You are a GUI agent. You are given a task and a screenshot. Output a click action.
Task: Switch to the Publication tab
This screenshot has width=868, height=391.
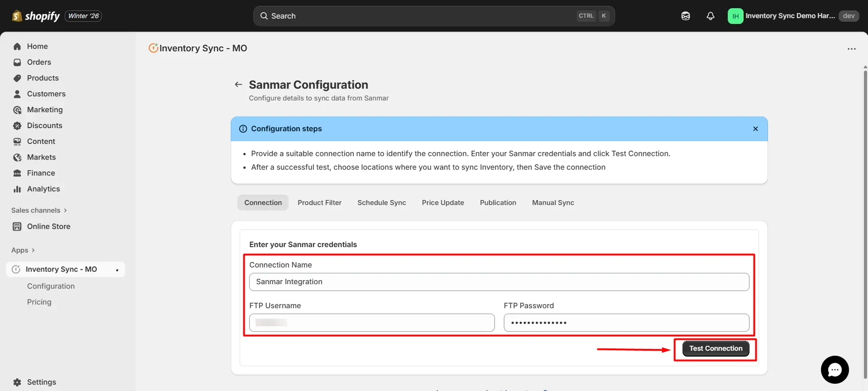click(498, 203)
